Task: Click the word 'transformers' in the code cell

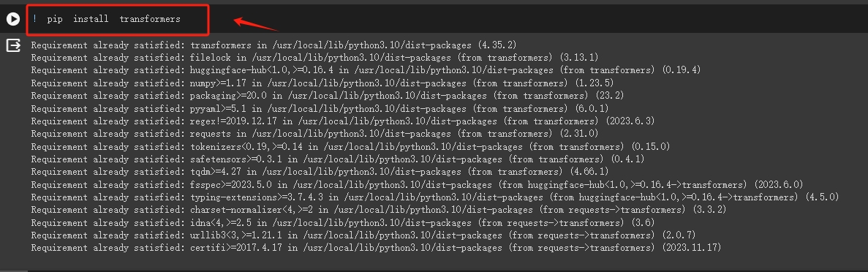Action: point(150,20)
